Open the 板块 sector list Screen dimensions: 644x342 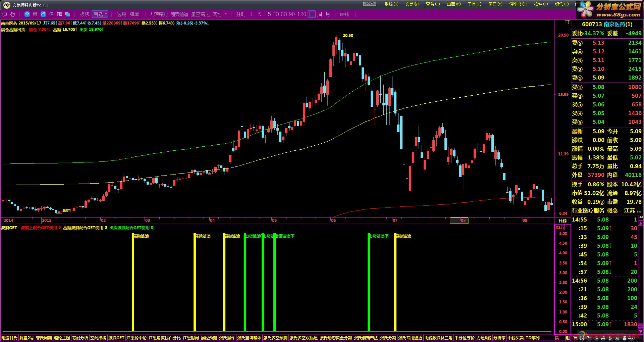tap(85, 14)
